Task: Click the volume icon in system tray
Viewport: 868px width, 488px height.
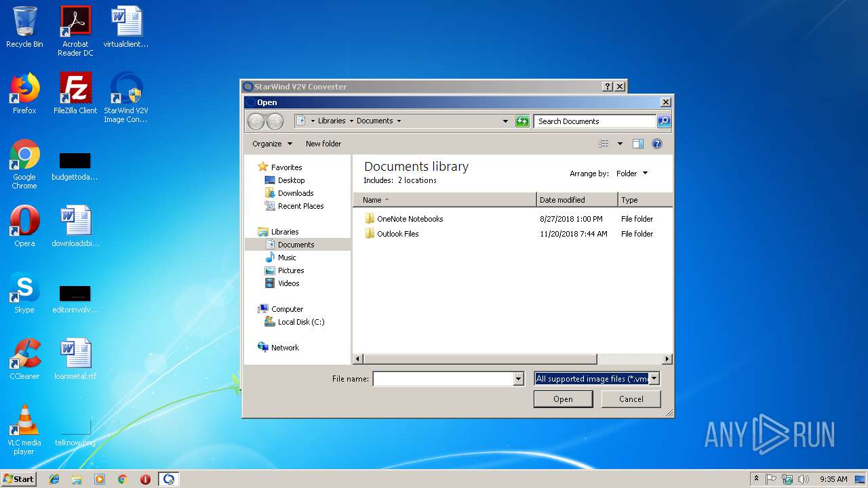Action: [x=803, y=479]
